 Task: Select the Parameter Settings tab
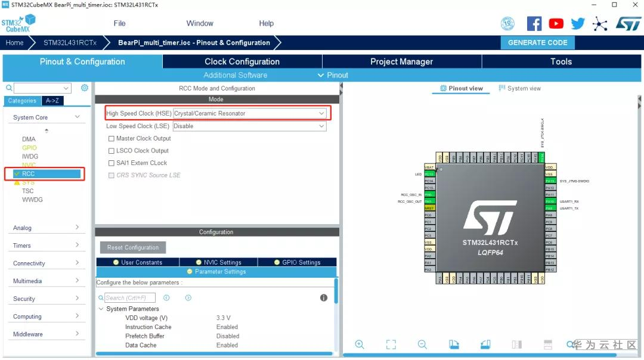[216, 272]
